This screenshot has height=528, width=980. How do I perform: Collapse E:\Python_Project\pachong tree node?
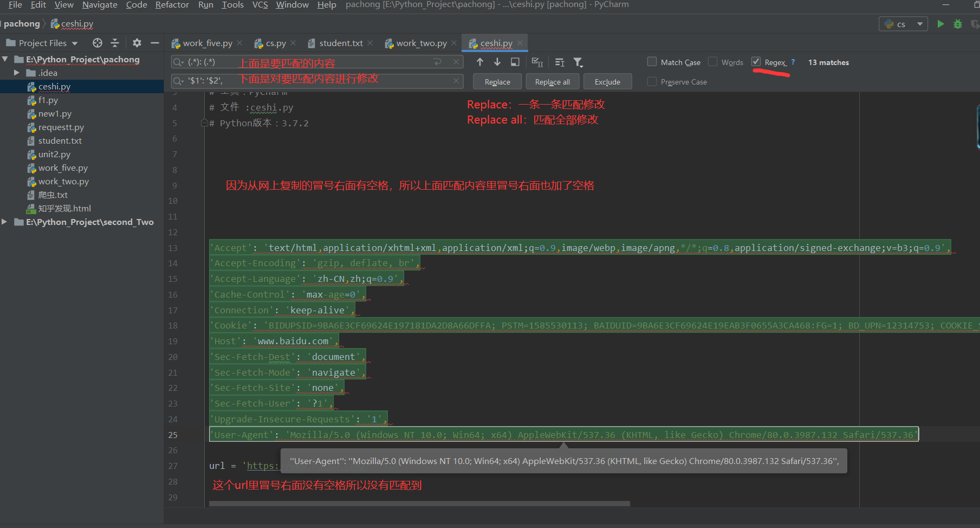(5, 59)
